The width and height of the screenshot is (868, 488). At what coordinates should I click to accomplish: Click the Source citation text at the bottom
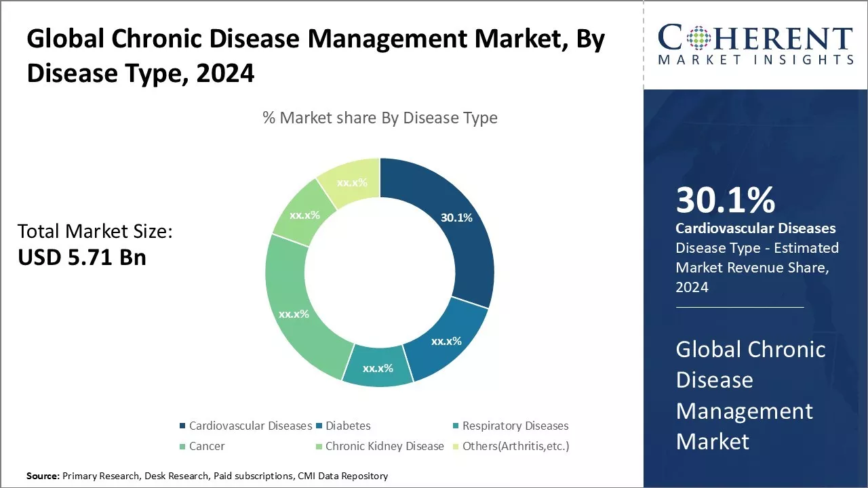coord(207,476)
